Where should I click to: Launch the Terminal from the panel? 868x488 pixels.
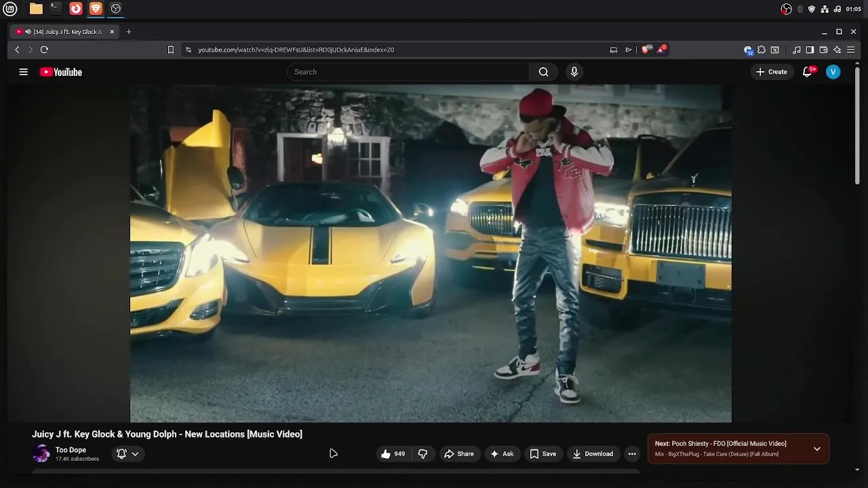pos(56,9)
